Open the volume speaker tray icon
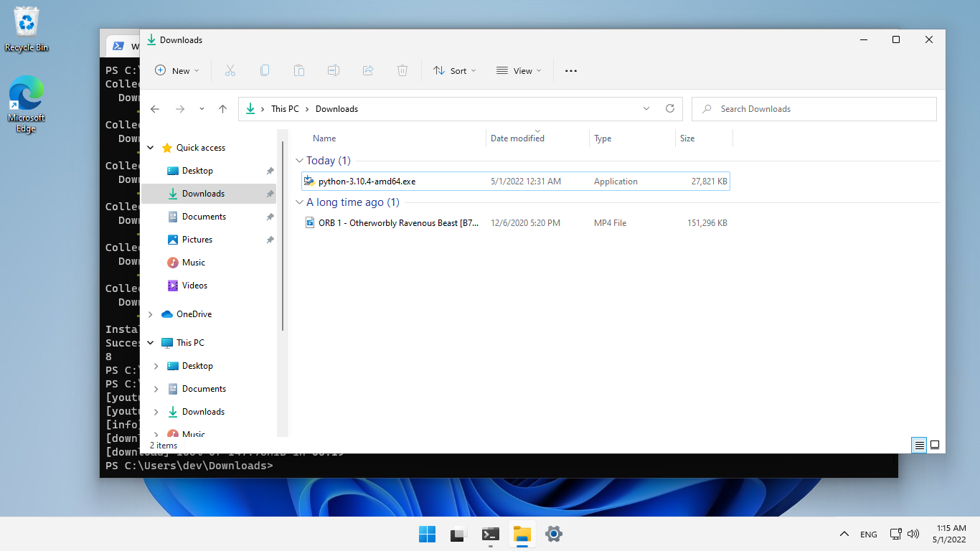The width and height of the screenshot is (980, 551). 913,534
